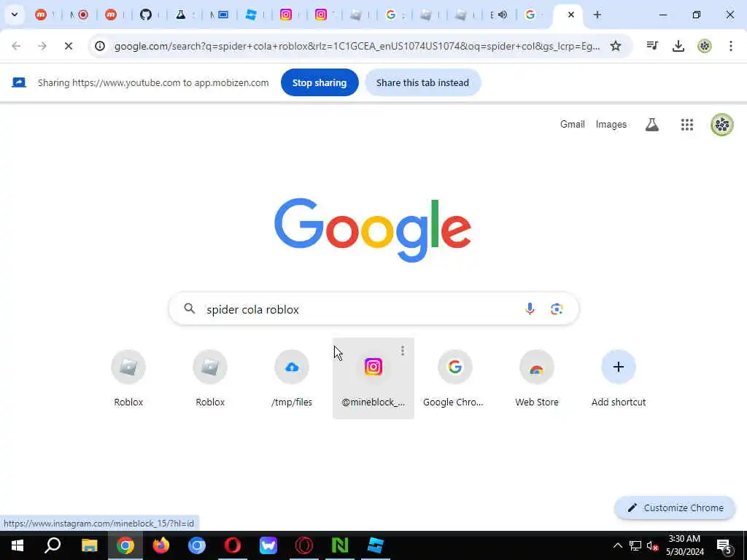747x560 pixels.
Task: Open the @mineblock_ Instagram shortcut
Action: tap(373, 378)
